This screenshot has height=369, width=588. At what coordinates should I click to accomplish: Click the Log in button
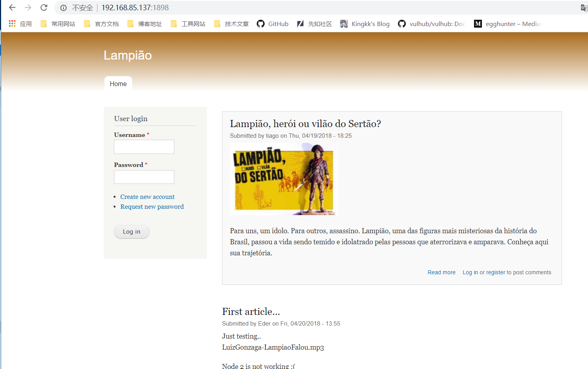click(x=132, y=232)
